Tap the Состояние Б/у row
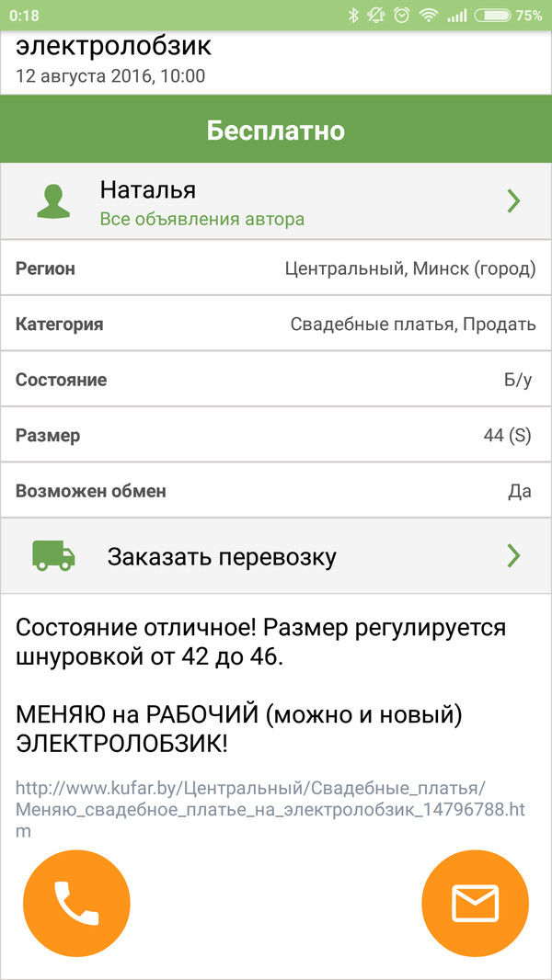The height and width of the screenshot is (980, 552). (x=276, y=380)
